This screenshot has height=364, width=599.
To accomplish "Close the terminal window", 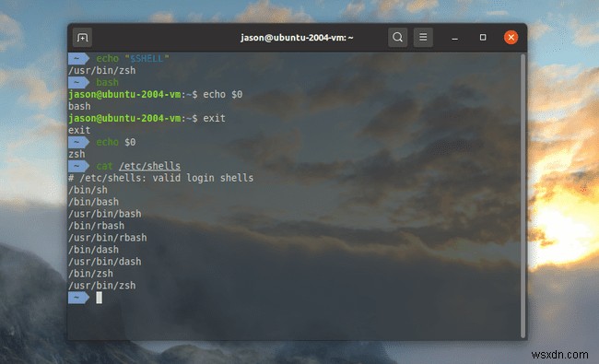I will pyautogui.click(x=511, y=38).
